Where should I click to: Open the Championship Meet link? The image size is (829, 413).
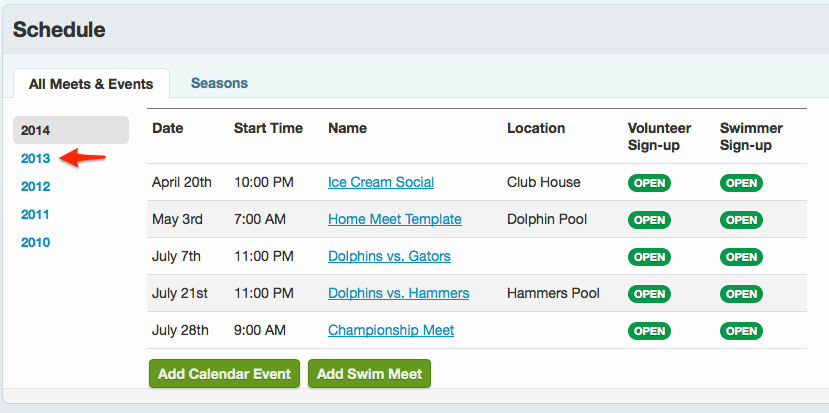click(391, 330)
